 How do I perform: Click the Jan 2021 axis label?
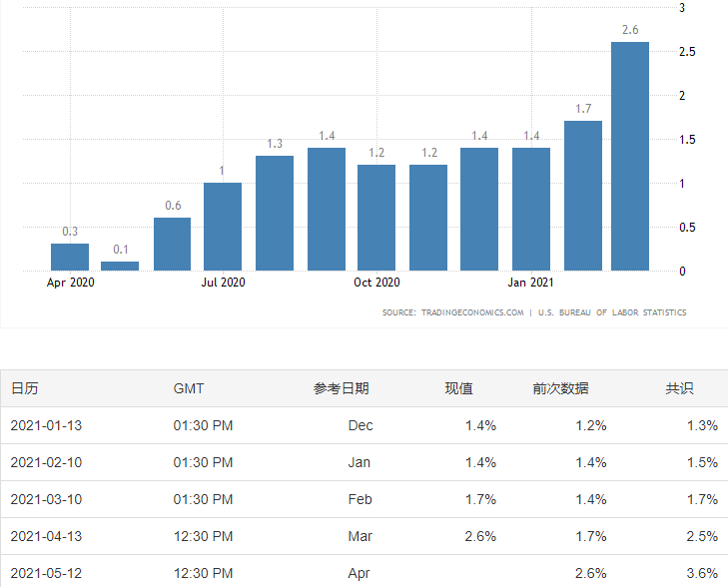pos(530,283)
